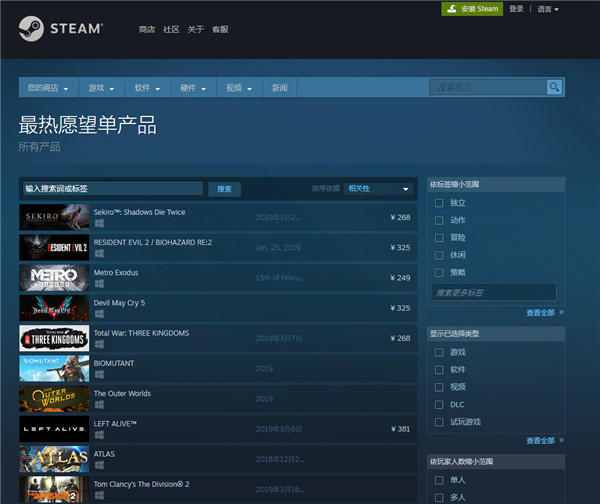
Task: Check the DLC type checkbox
Action: 439,405
